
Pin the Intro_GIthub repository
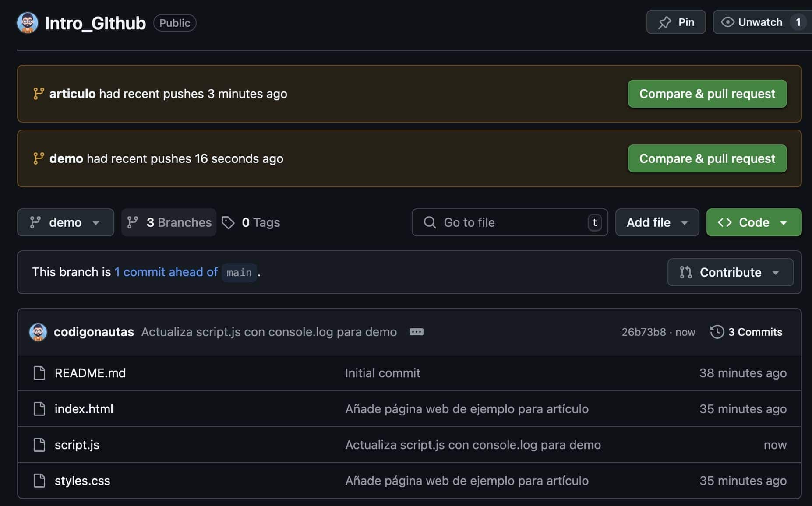click(676, 22)
